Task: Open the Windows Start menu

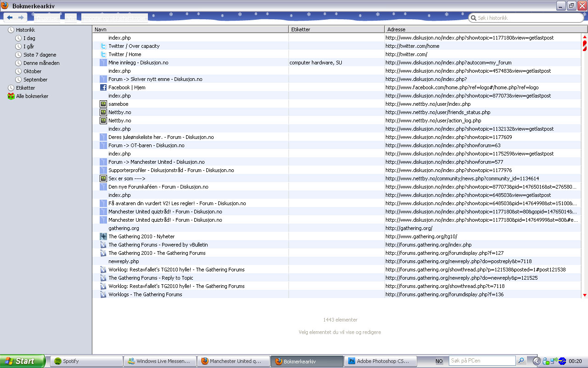Action: (23, 361)
